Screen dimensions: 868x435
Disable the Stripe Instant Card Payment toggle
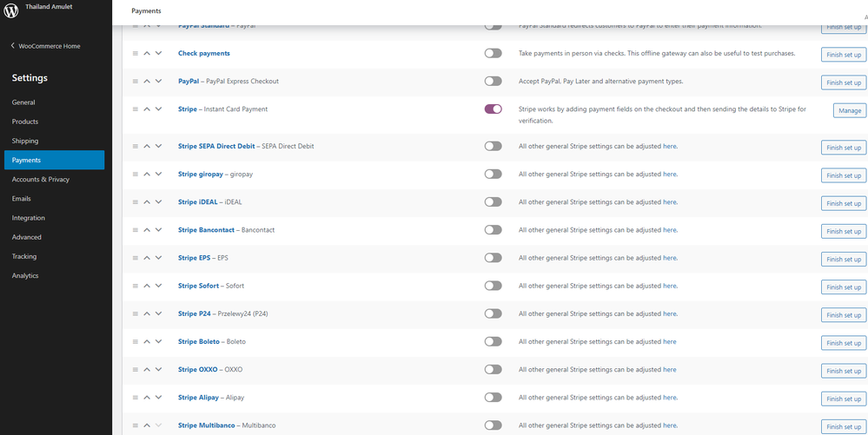(493, 109)
